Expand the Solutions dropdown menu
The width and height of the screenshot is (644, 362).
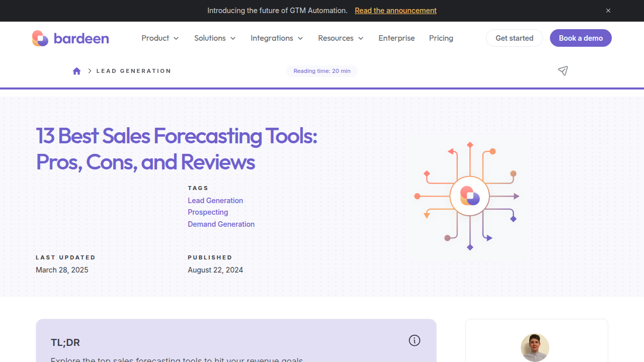click(x=215, y=38)
